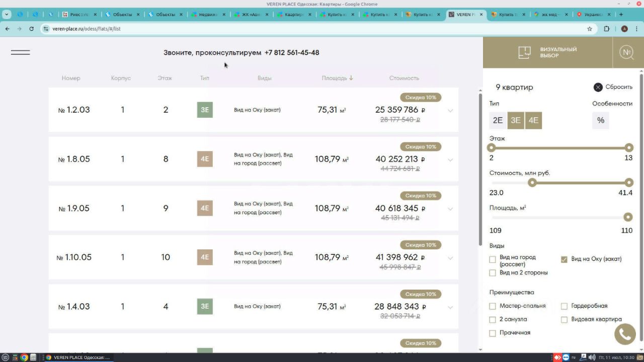Click the phone number +7 812 561-45-48
This screenshot has height=362, width=644.
point(292,52)
